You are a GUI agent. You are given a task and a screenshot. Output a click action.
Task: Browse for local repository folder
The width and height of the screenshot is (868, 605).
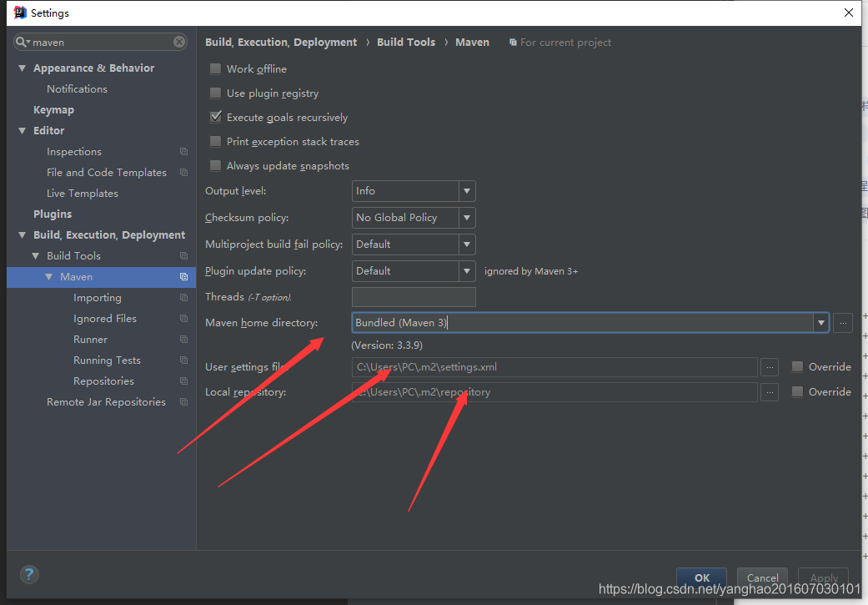(x=770, y=392)
